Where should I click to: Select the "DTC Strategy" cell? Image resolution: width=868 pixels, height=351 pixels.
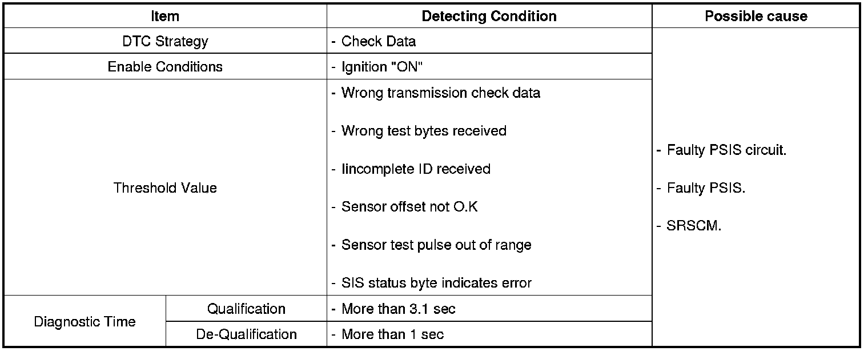165,41
